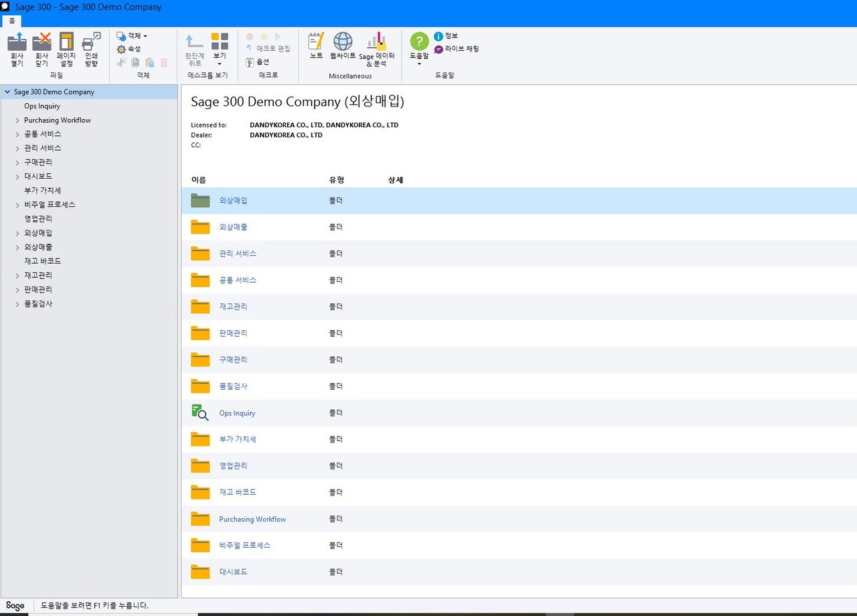The image size is (857, 616).
Task: Click the 이름 column header
Action: pos(198,180)
